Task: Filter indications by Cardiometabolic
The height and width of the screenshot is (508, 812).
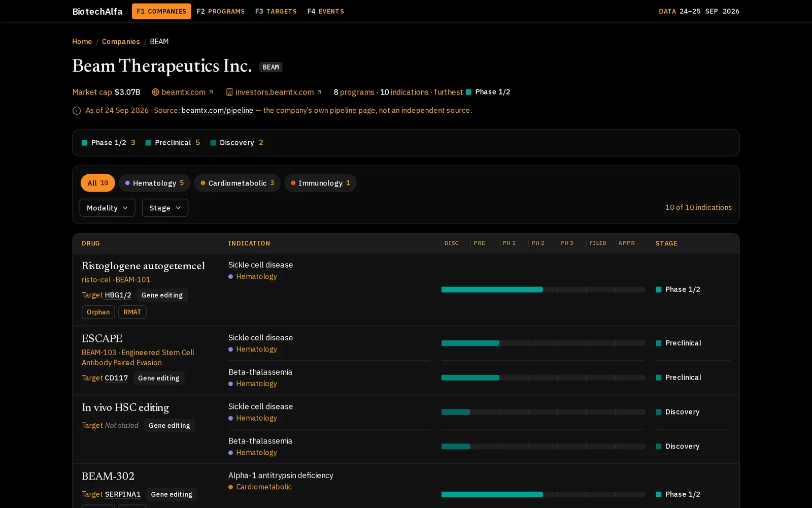Action: (x=237, y=183)
